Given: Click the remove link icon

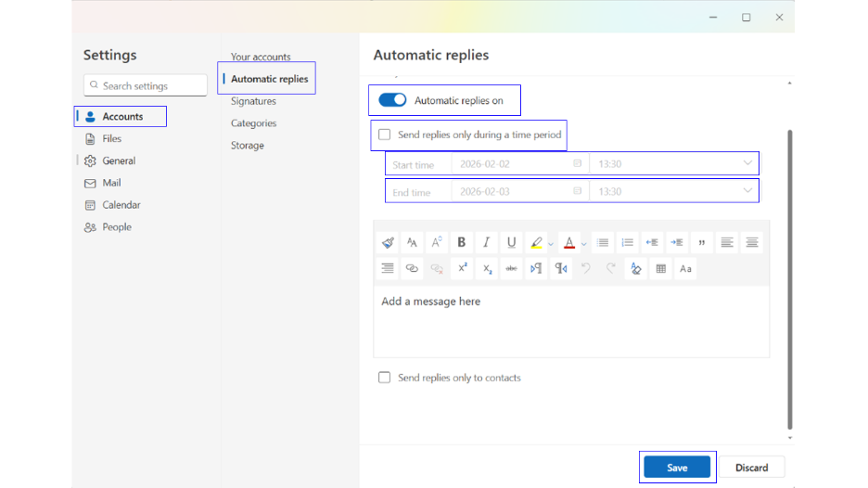Looking at the screenshot, I should tap(437, 269).
